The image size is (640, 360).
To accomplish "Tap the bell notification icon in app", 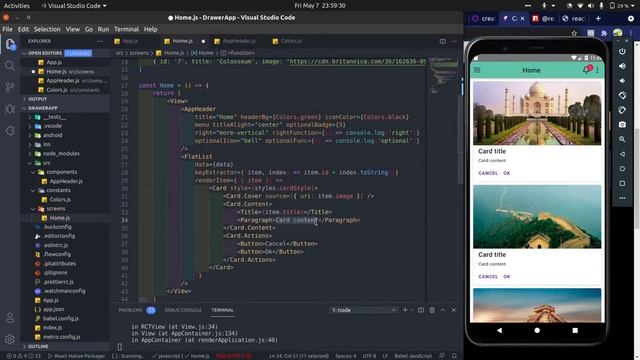I will pyautogui.click(x=587, y=70).
